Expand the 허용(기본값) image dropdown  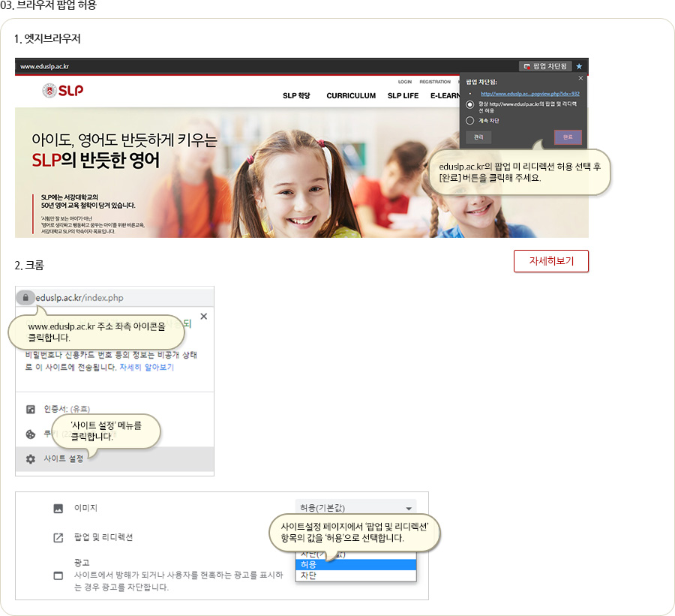[x=355, y=508]
